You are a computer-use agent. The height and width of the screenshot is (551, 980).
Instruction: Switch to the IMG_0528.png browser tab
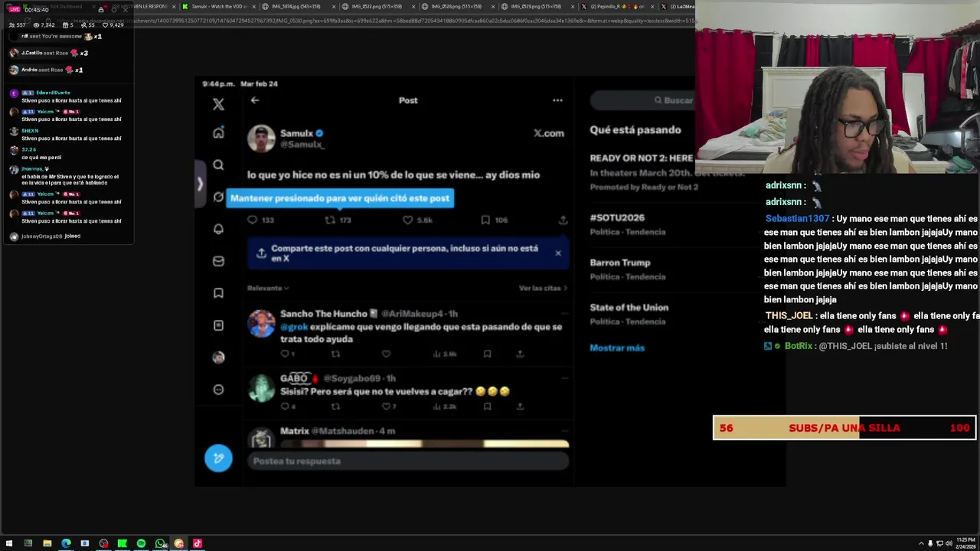[456, 6]
